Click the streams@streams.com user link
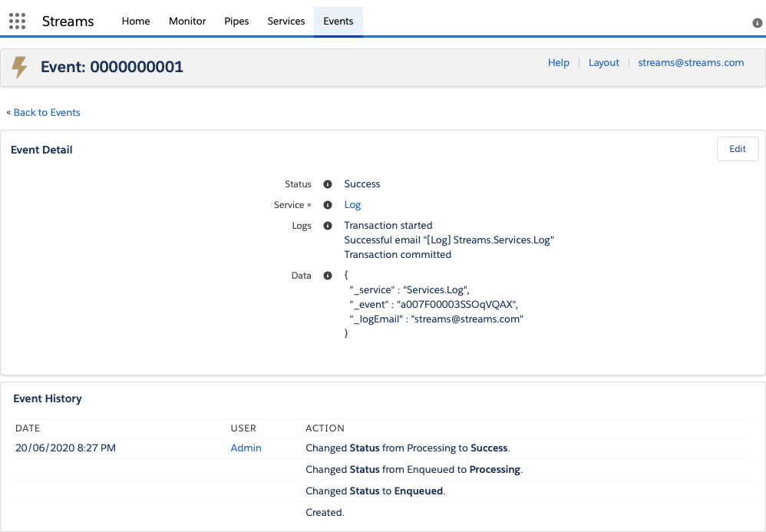This screenshot has height=532, width=766. point(691,62)
